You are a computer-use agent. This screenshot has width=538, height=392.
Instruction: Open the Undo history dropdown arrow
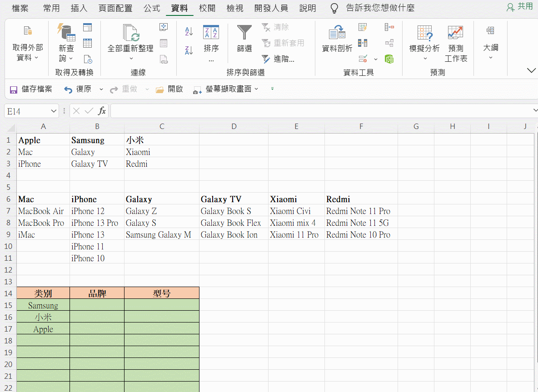click(x=101, y=89)
